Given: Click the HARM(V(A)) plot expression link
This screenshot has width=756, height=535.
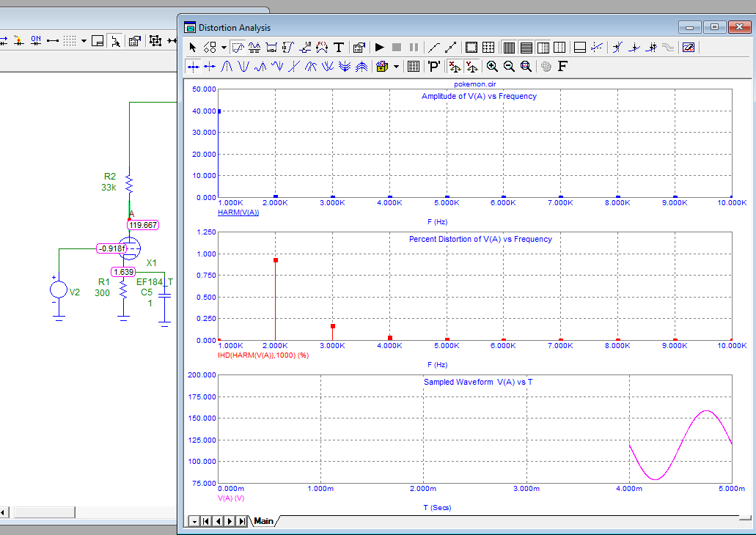Looking at the screenshot, I should [x=238, y=213].
